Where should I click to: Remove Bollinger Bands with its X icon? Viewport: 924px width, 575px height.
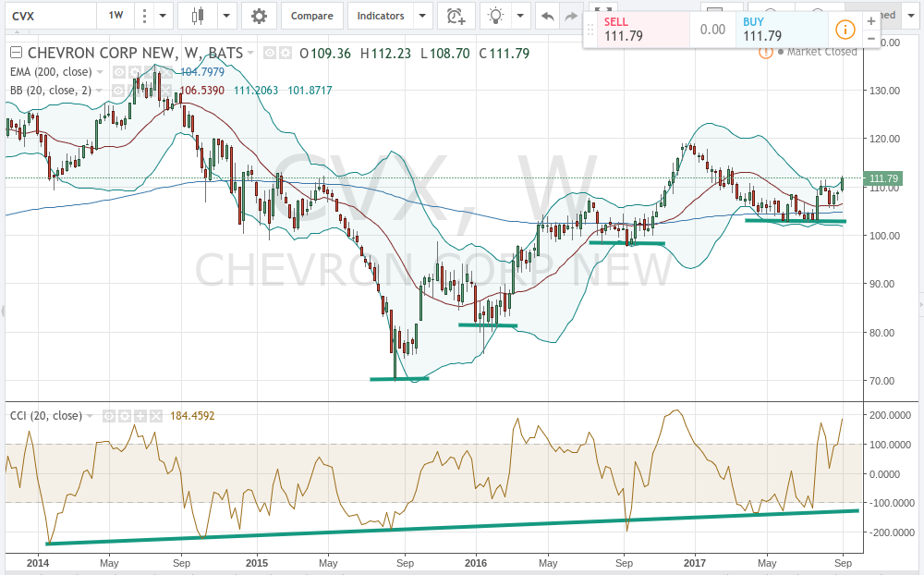(166, 91)
